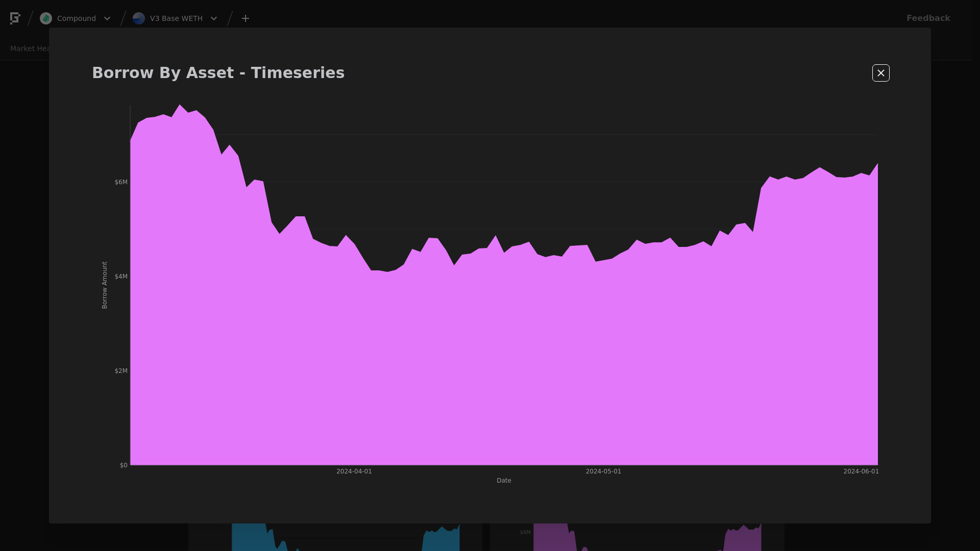The image size is (980, 551).
Task: Click the Gauntlet logo icon in header
Action: 15,18
